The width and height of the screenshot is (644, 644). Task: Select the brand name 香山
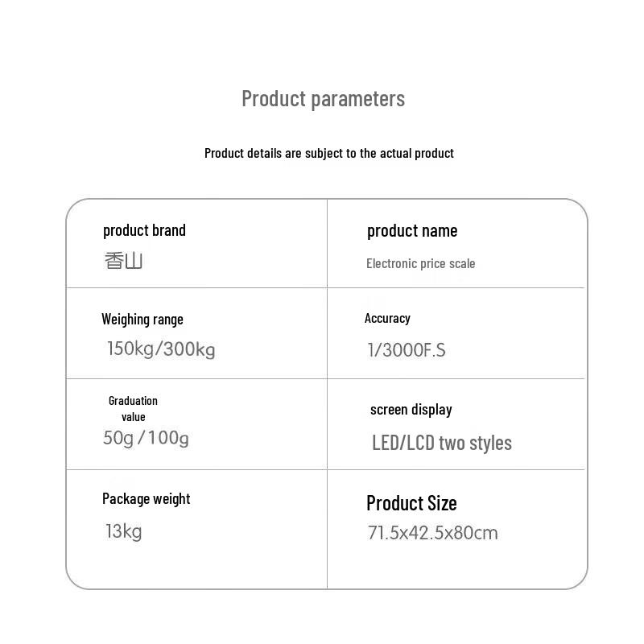(x=123, y=261)
